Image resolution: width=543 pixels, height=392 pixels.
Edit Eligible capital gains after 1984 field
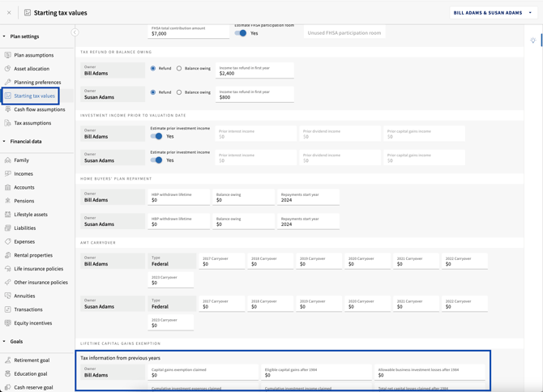coord(316,373)
